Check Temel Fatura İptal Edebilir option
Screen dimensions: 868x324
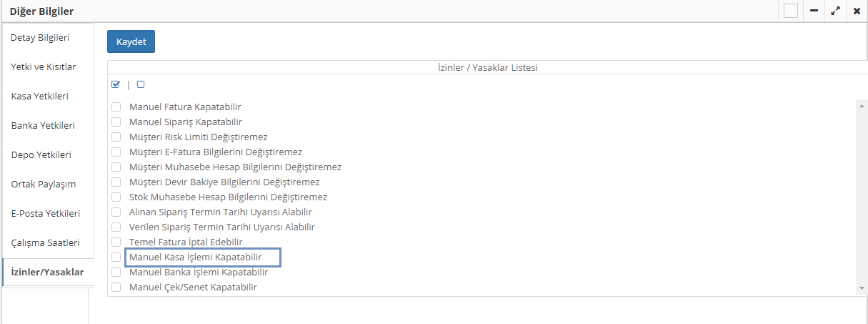pos(116,242)
